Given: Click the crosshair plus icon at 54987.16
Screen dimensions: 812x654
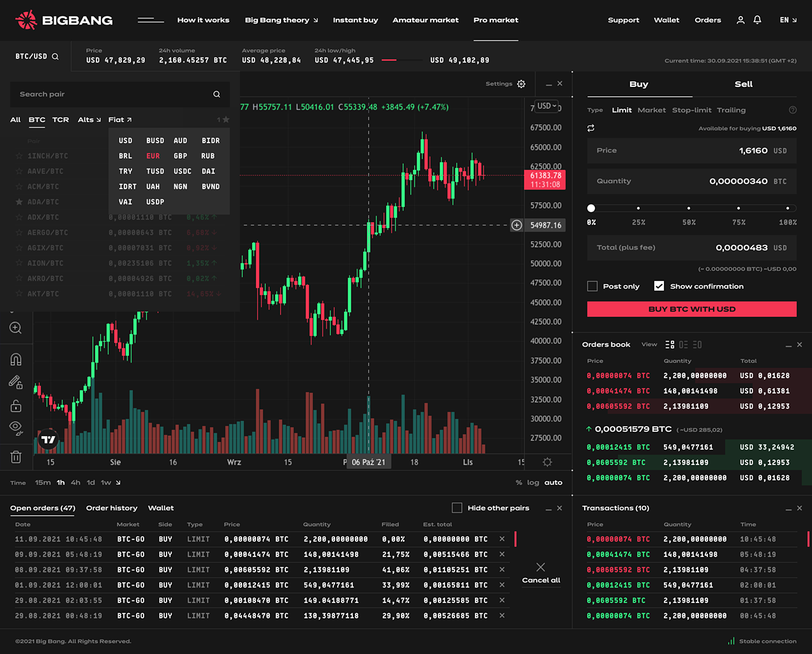Looking at the screenshot, I should (x=517, y=225).
